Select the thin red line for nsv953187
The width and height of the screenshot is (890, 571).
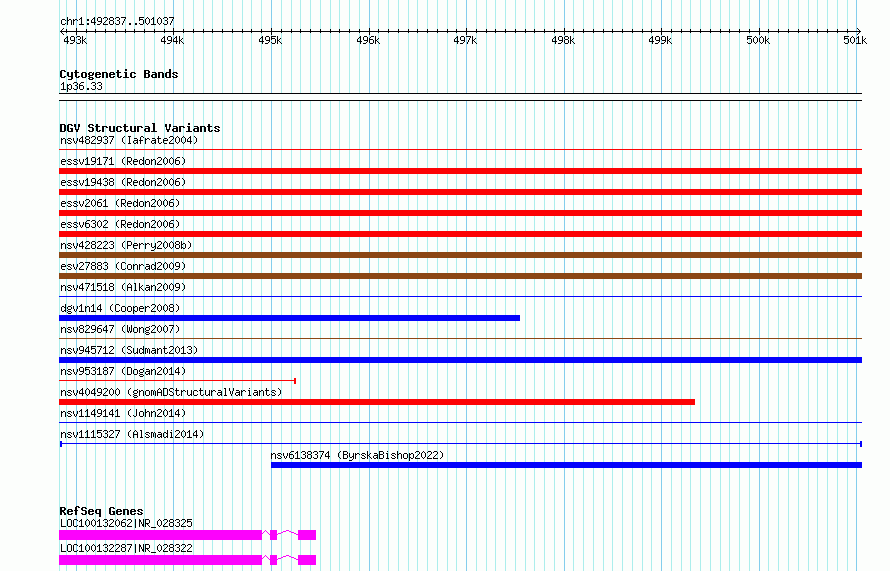(x=178, y=381)
